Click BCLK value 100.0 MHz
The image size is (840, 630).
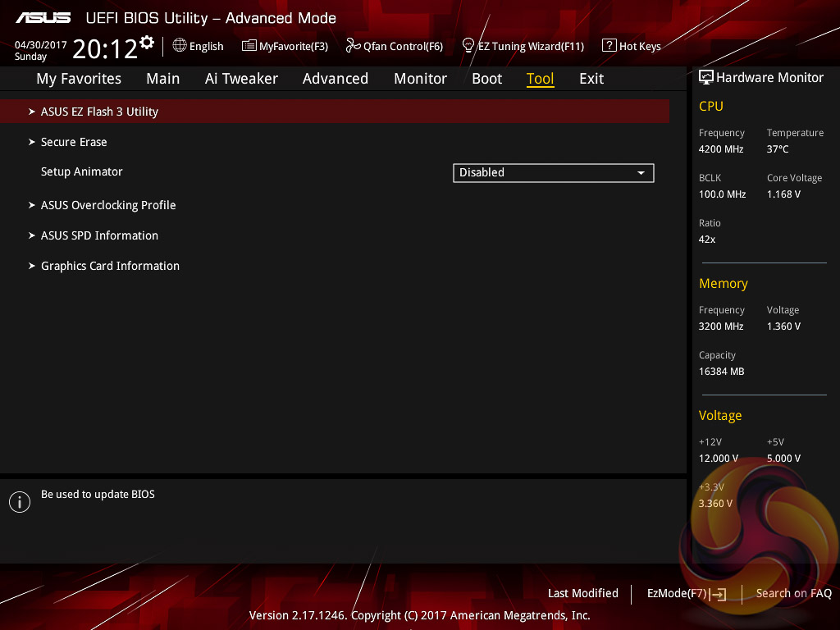pyautogui.click(x=722, y=194)
